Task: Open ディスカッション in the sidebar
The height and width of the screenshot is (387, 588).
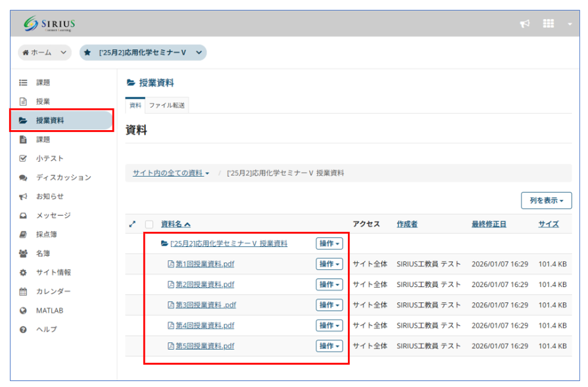Action: [63, 177]
